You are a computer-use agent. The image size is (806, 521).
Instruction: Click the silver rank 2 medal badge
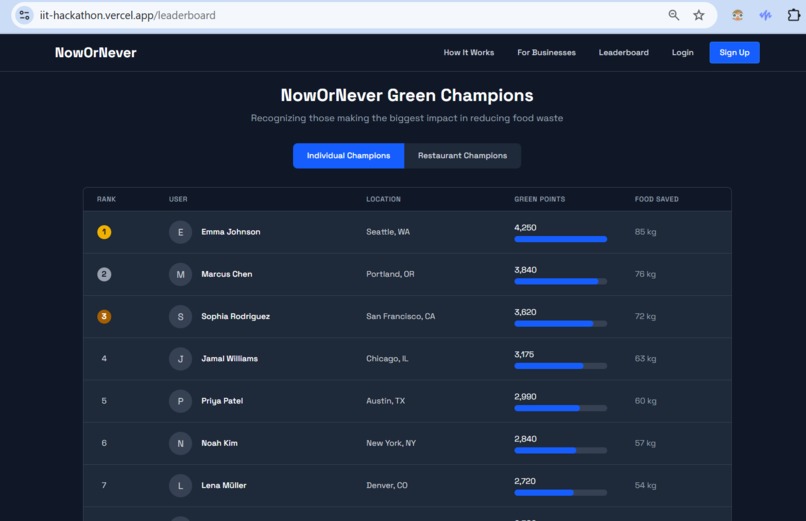coord(104,274)
